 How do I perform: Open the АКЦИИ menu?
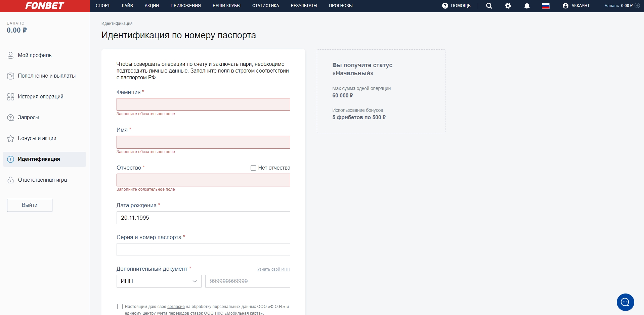pos(152,6)
